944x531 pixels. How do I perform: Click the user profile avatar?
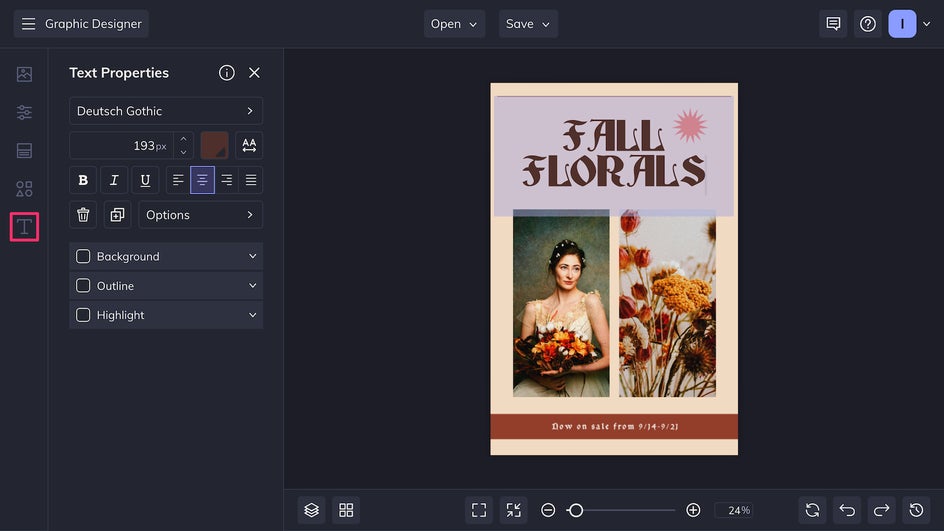[902, 23]
